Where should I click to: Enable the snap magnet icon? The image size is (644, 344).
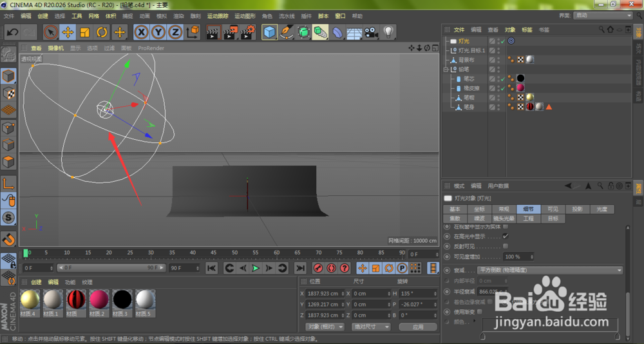tap(8, 239)
